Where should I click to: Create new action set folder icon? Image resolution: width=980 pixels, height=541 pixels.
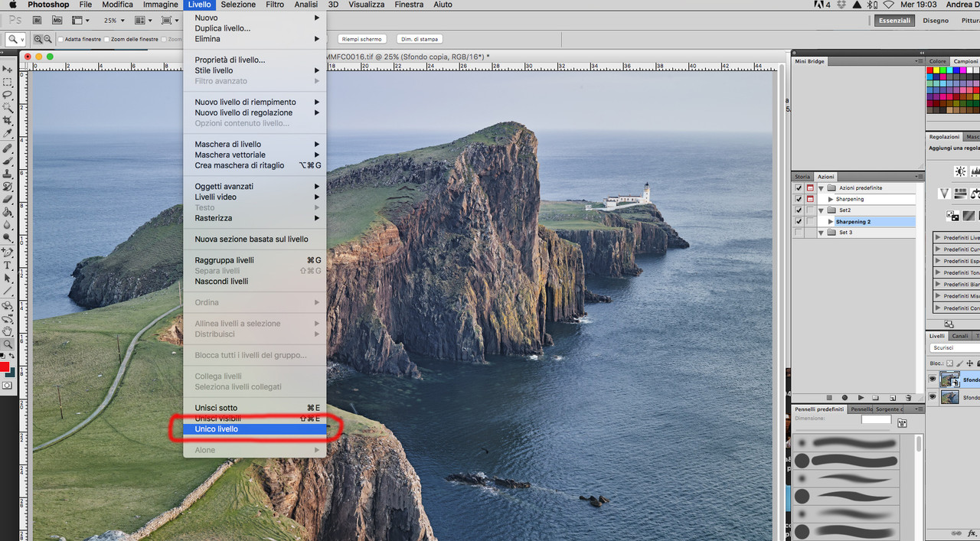[x=877, y=398]
